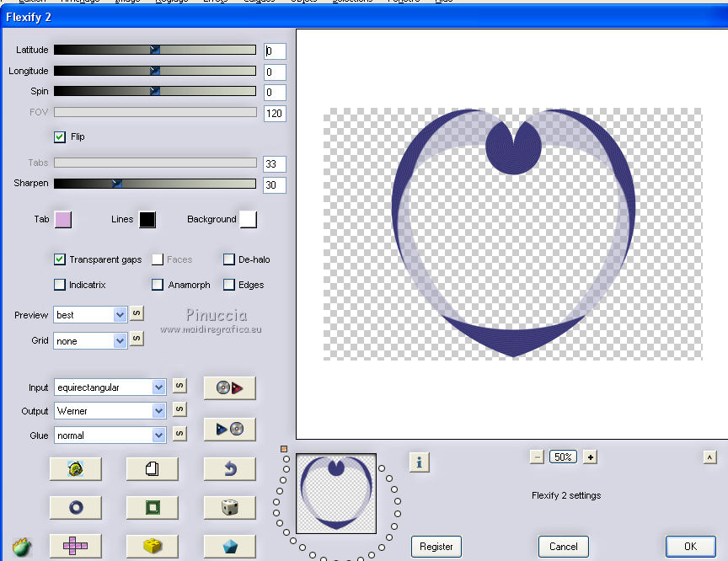This screenshot has height=561, width=728.
Task: Enable the Edges checkbox
Action: pos(229,285)
